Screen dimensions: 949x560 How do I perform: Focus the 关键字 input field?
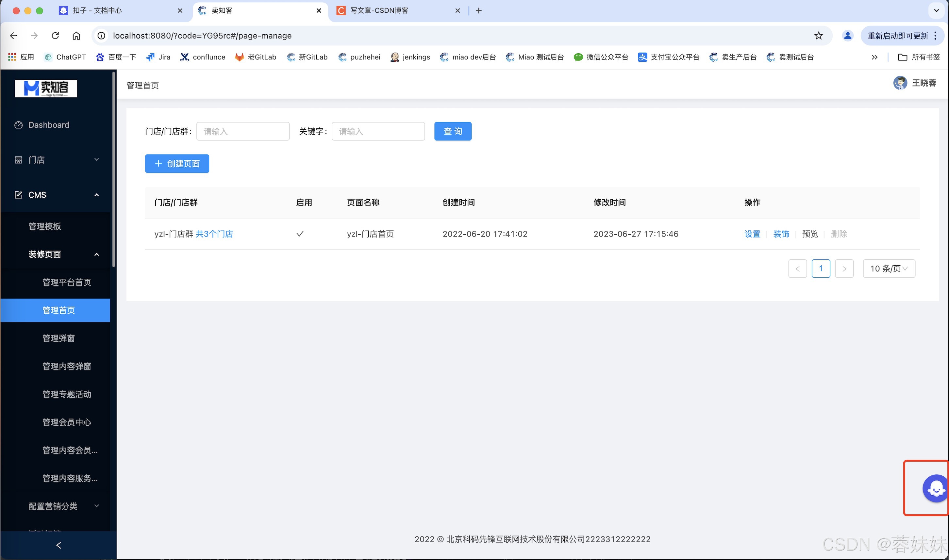pyautogui.click(x=378, y=131)
